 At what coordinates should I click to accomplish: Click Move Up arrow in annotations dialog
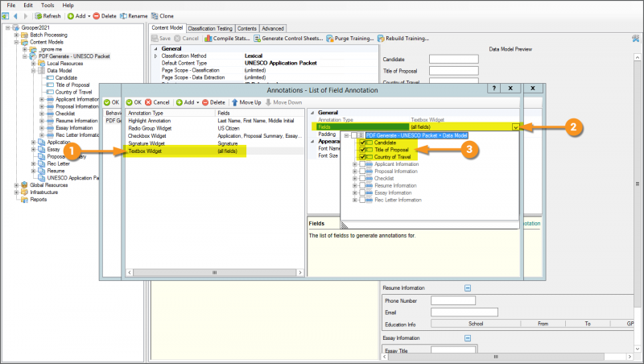[x=235, y=102]
